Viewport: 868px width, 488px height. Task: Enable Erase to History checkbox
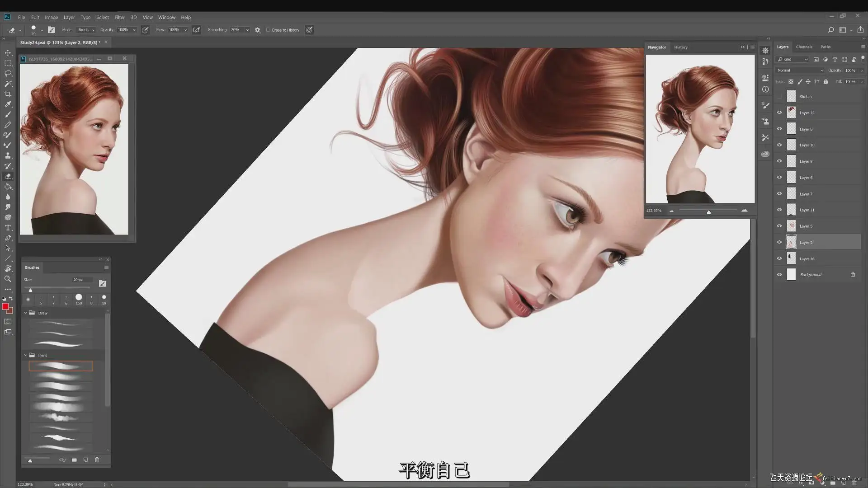click(268, 30)
